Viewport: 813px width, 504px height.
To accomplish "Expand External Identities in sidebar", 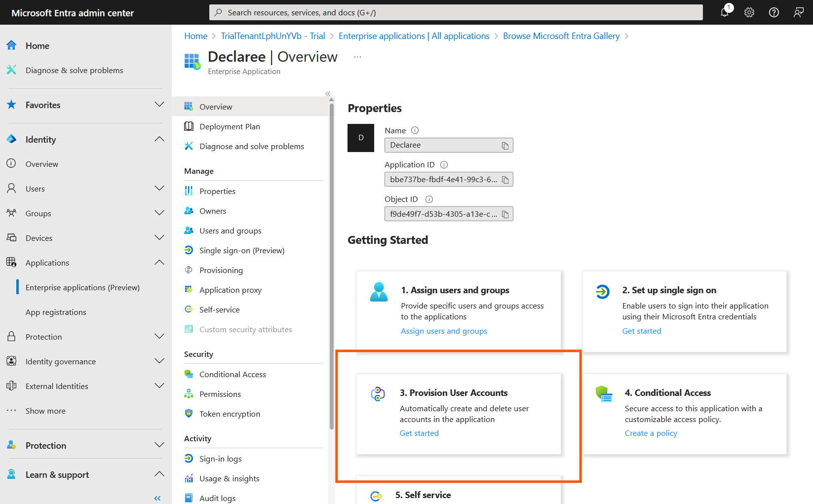I will click(159, 386).
